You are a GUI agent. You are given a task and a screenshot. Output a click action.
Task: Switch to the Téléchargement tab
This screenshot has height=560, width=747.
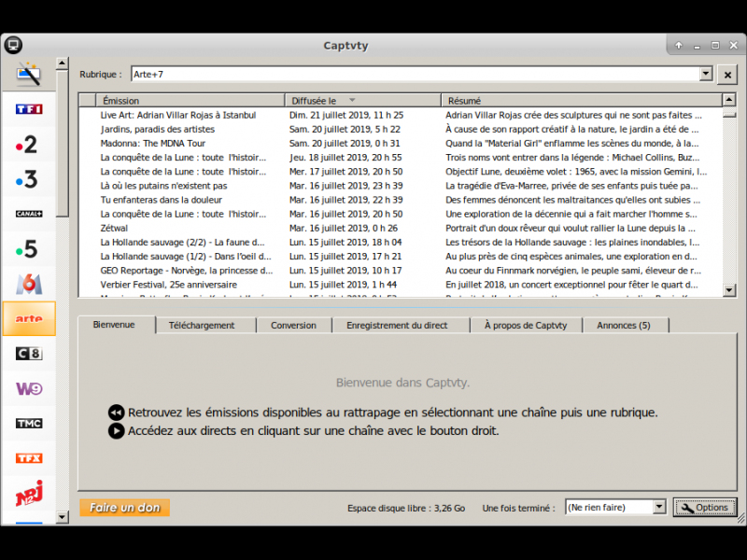201,325
